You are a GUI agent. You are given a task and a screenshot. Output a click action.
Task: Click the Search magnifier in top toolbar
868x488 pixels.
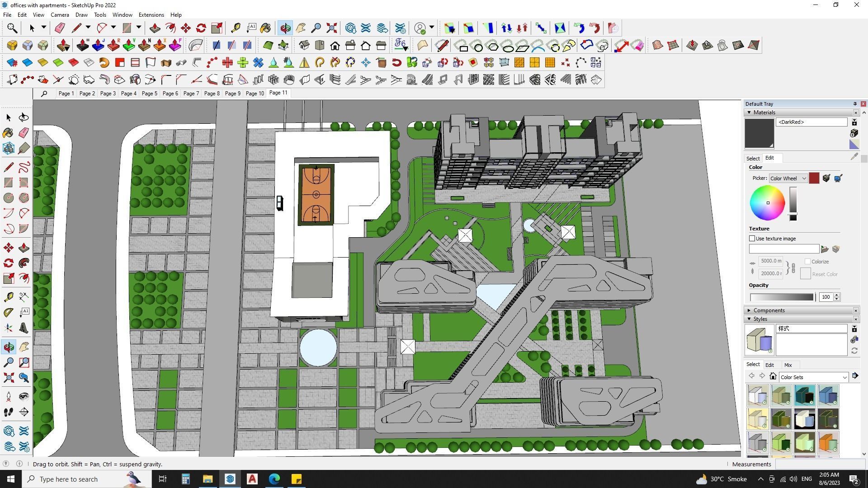click(x=12, y=28)
